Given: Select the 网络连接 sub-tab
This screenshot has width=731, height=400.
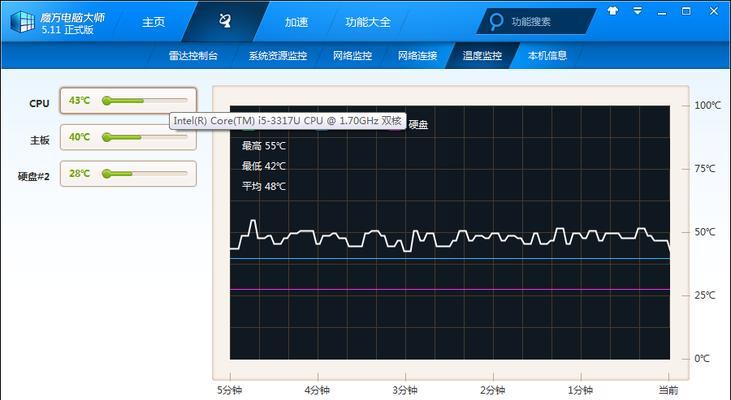Looking at the screenshot, I should click(x=417, y=55).
